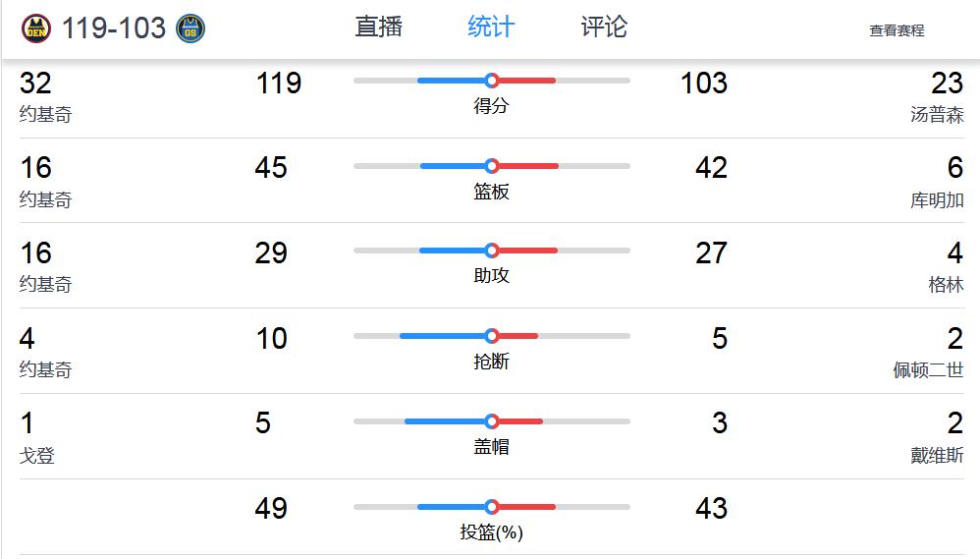Click the 抢断 comparison slider handle
This screenshot has width=980, height=559.
coord(492,336)
